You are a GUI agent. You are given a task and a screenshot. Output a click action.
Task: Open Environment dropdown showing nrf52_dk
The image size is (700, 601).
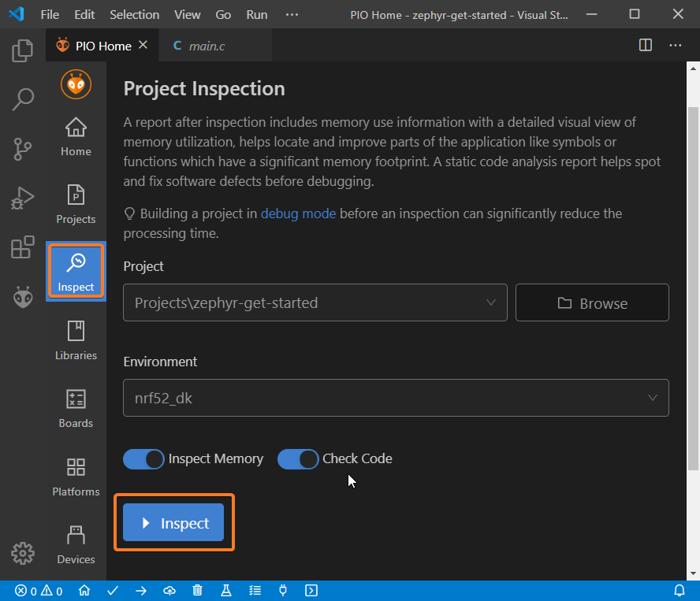click(396, 398)
